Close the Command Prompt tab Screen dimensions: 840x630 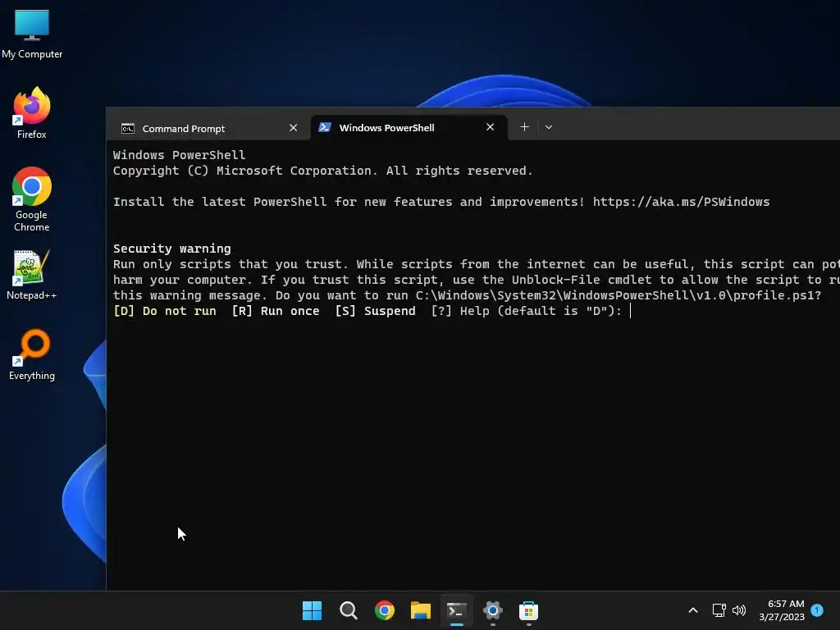293,128
